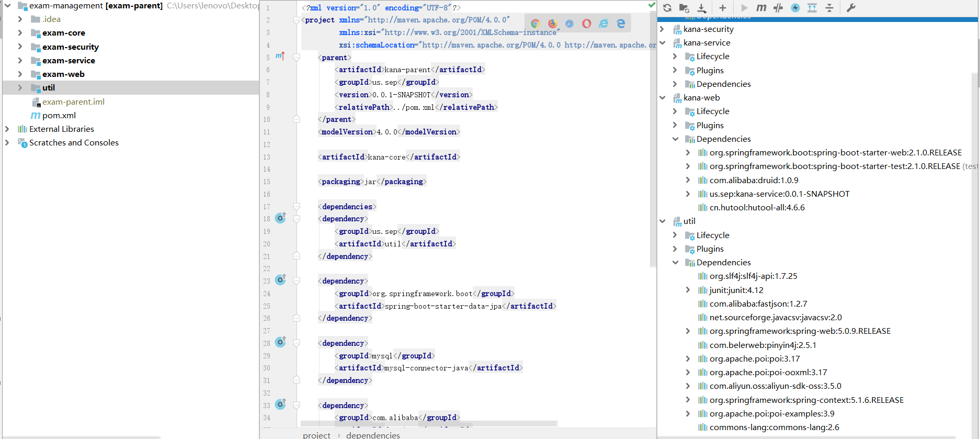Open pom.xml preview in Opera browser
Viewport: 980px width, 439px height.
point(587,24)
